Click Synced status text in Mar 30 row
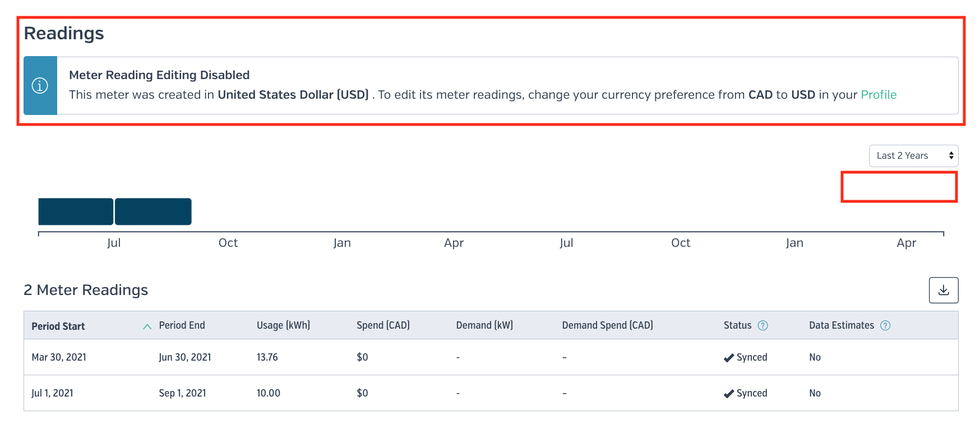Screen dimensions: 980x433 pyautogui.click(x=752, y=357)
